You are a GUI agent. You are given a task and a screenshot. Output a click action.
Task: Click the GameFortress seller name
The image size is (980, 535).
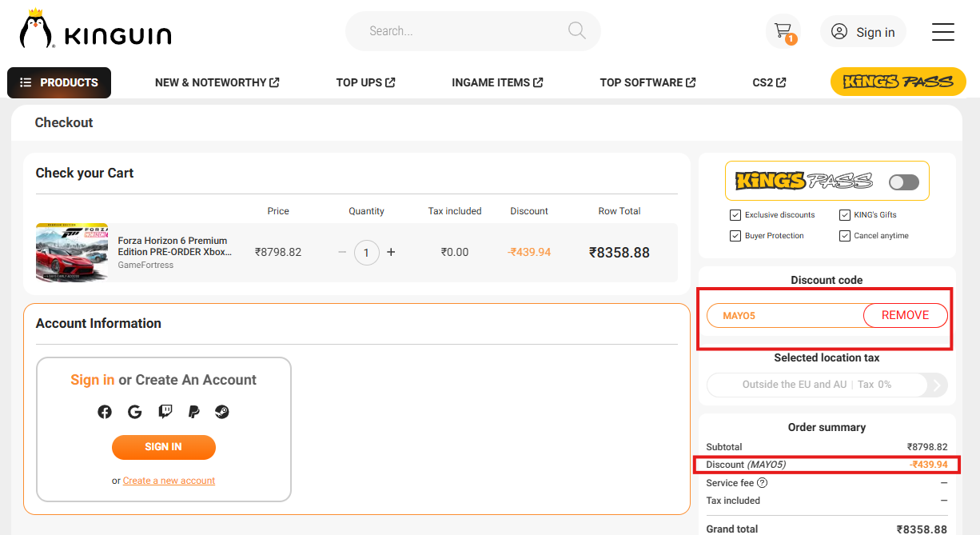[145, 265]
